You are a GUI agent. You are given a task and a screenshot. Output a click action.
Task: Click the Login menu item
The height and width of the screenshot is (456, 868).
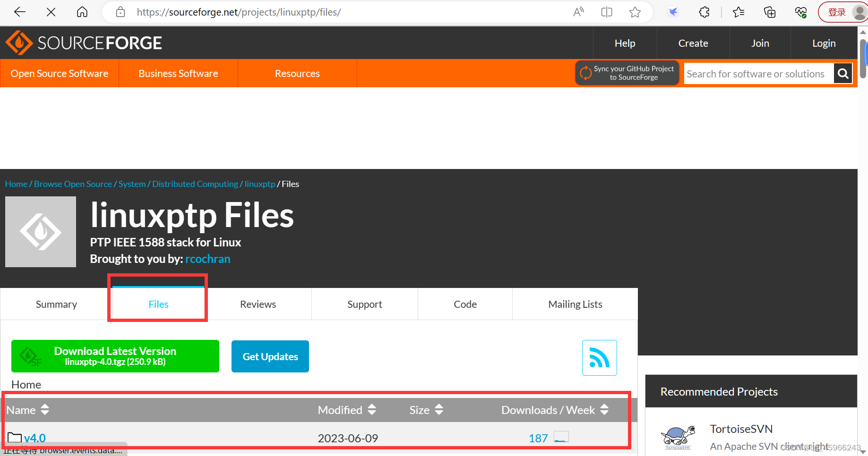(824, 43)
